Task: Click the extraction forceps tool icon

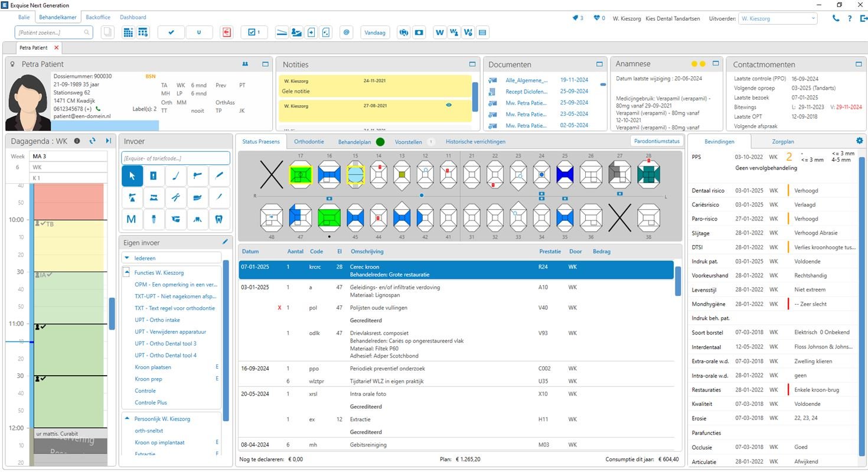Action: [175, 198]
